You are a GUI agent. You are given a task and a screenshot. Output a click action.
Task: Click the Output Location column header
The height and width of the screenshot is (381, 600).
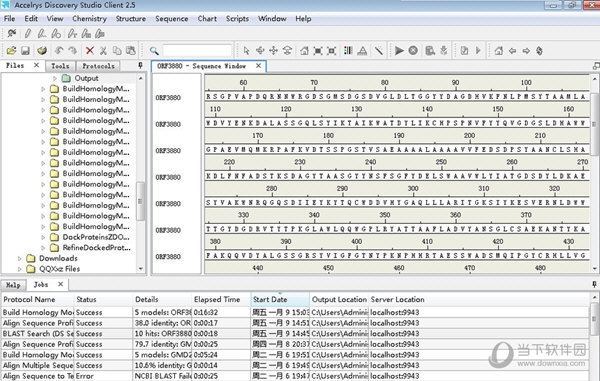[339, 300]
